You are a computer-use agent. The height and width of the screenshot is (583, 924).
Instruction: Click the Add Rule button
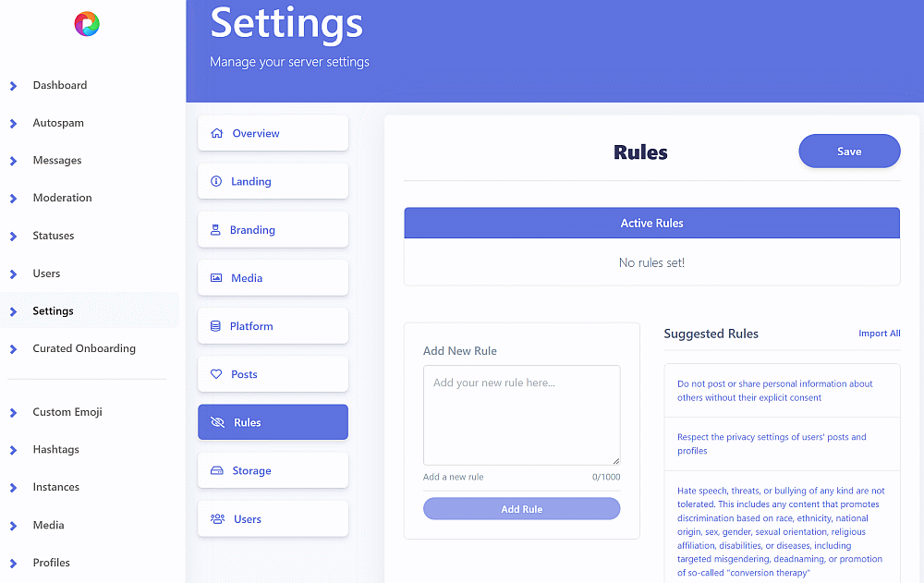coord(521,509)
